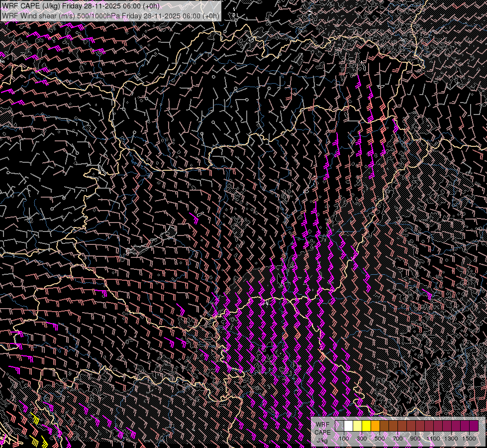Click the 1300 legend value
Viewport: 487px width, 448px height.
451,439
